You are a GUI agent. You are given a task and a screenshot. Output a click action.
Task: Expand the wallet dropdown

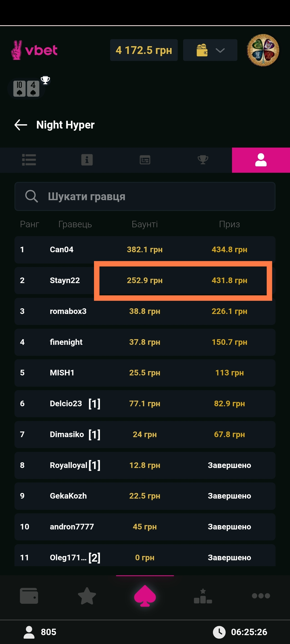[x=210, y=50]
